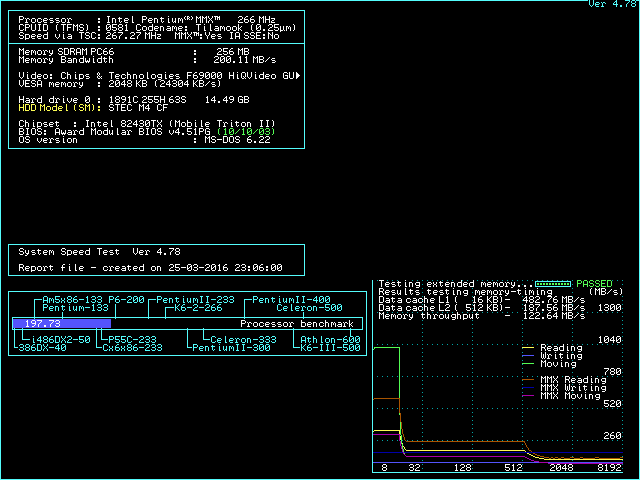
Task: Click the Cx6x86-233 reference label
Action: [x=132, y=348]
